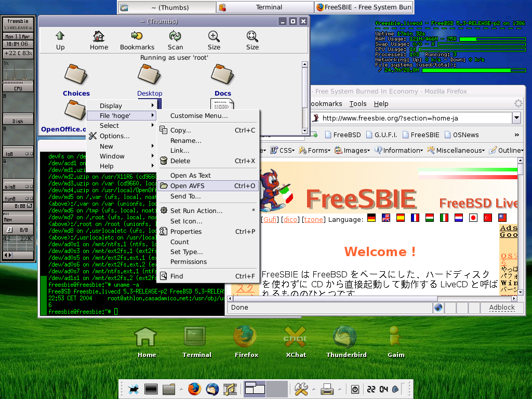
Task: Launch Firefox from the desktop icon
Action: click(x=246, y=337)
